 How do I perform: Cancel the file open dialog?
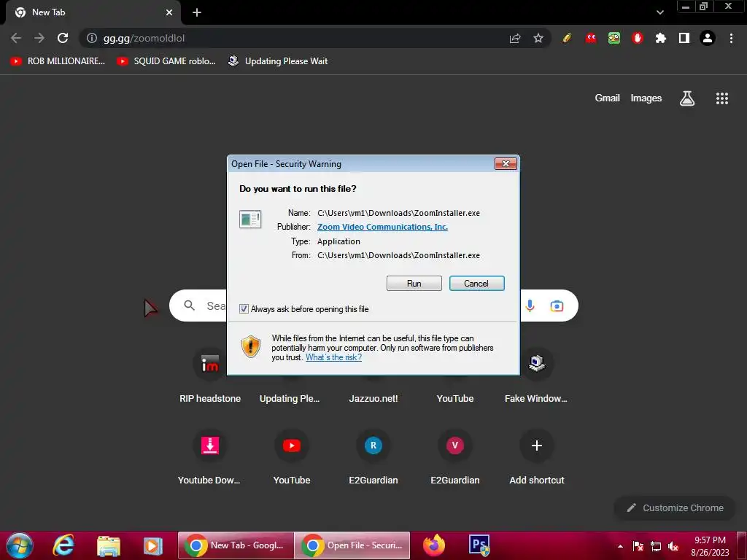[476, 284]
